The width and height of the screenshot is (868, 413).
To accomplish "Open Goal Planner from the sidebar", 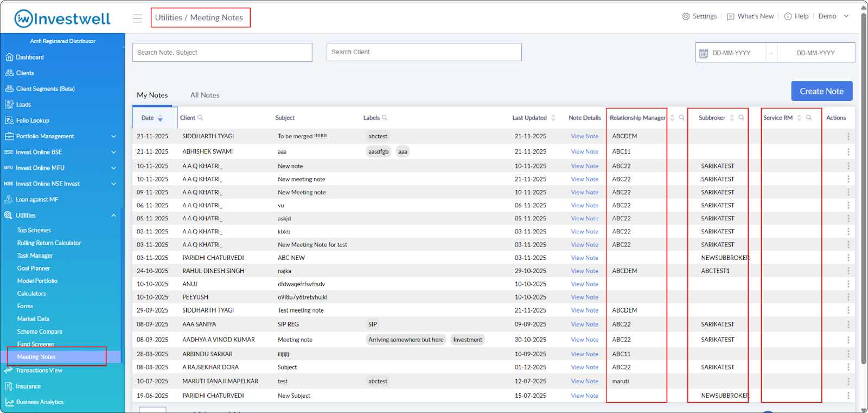I will click(x=34, y=268).
